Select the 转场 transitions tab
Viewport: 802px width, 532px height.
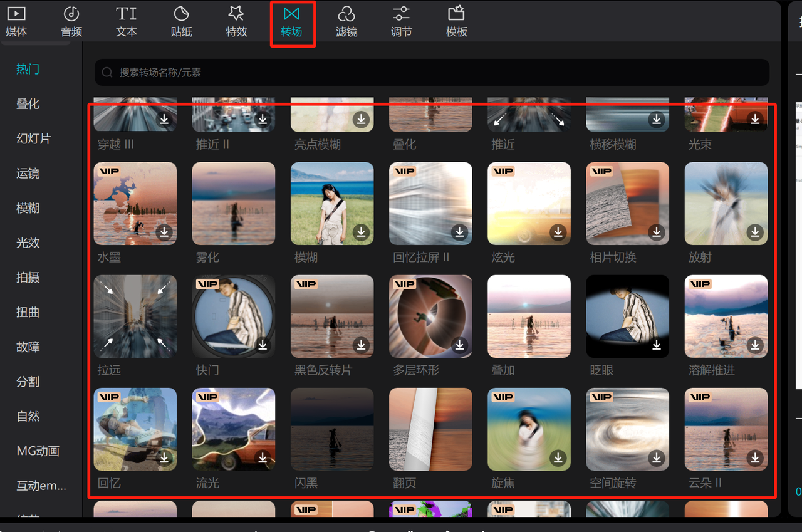click(291, 22)
